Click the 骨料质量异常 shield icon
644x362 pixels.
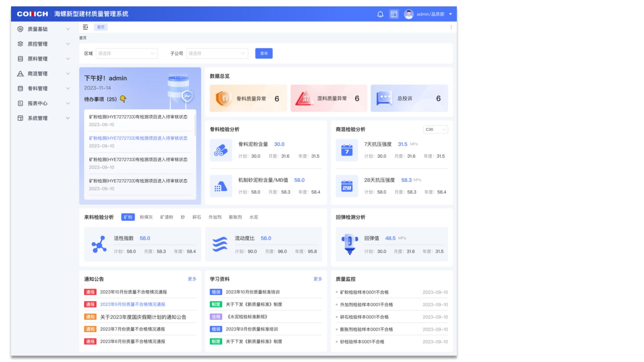coord(223,99)
